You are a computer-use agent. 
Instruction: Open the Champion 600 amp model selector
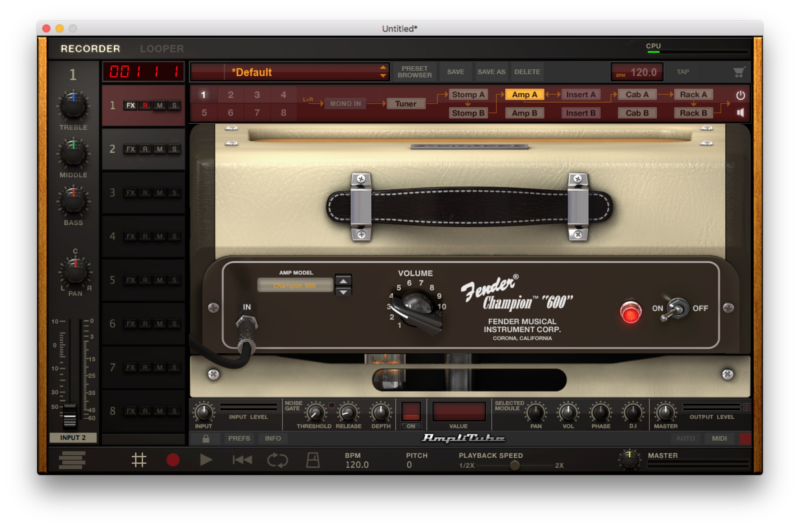click(295, 286)
